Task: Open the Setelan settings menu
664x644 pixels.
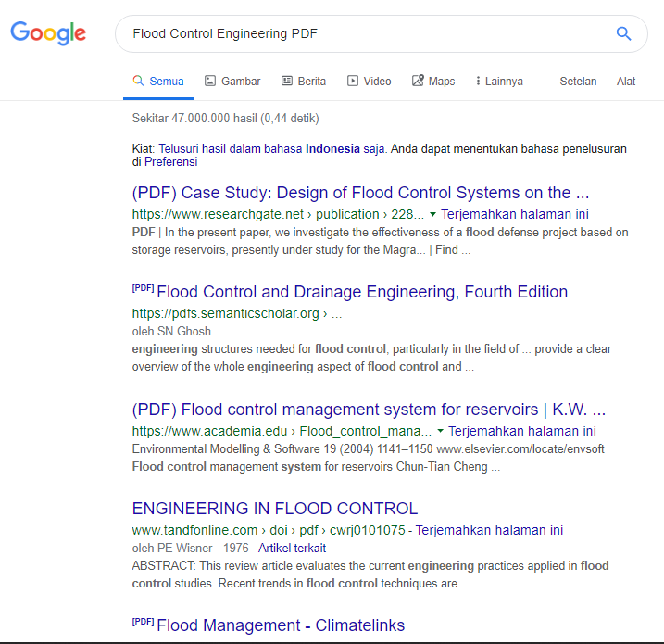Action: [578, 81]
